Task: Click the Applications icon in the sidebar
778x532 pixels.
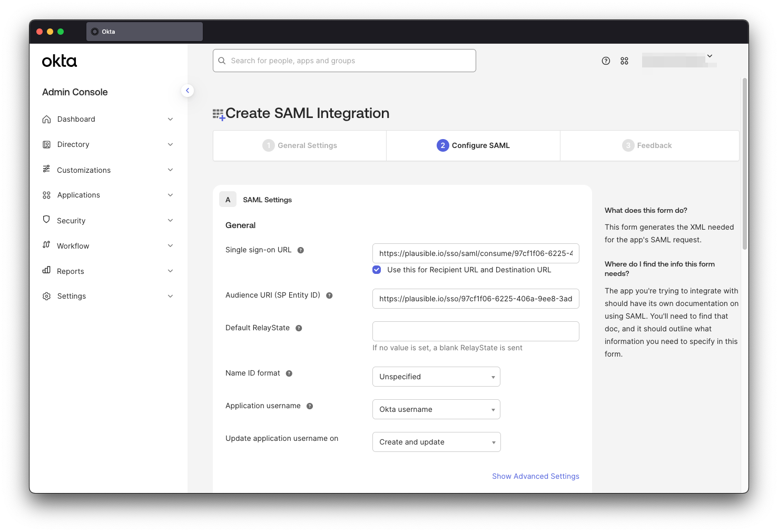Action: (46, 195)
